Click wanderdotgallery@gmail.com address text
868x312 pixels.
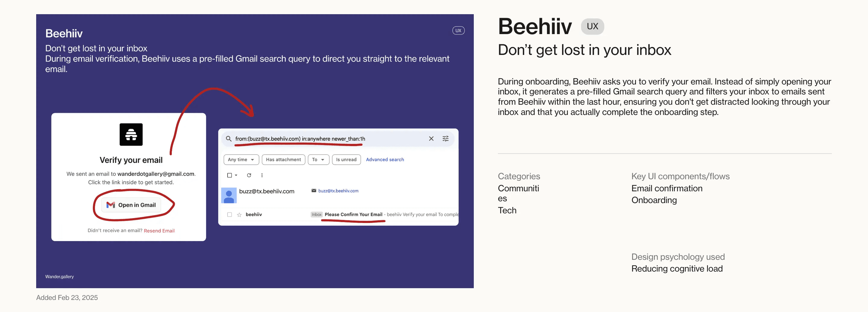point(156,174)
